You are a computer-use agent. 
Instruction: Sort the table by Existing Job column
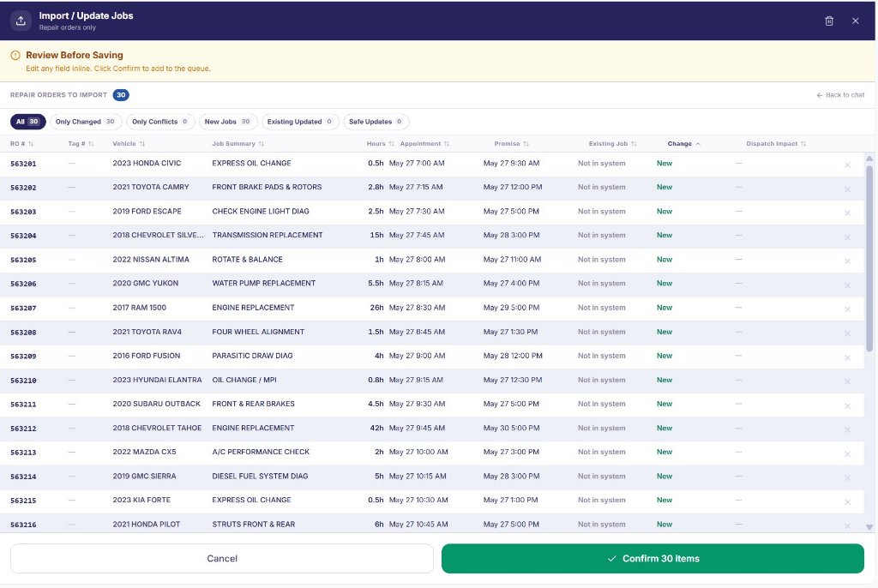point(612,144)
